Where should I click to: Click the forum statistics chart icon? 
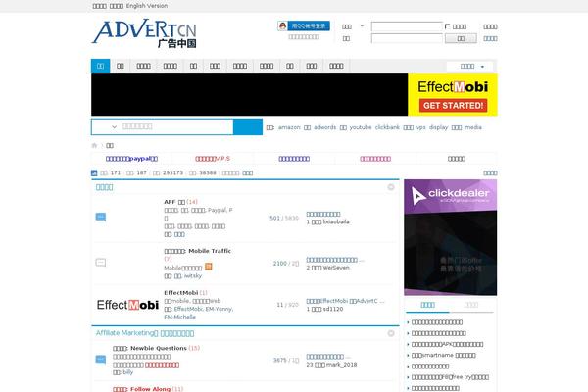[94, 172]
